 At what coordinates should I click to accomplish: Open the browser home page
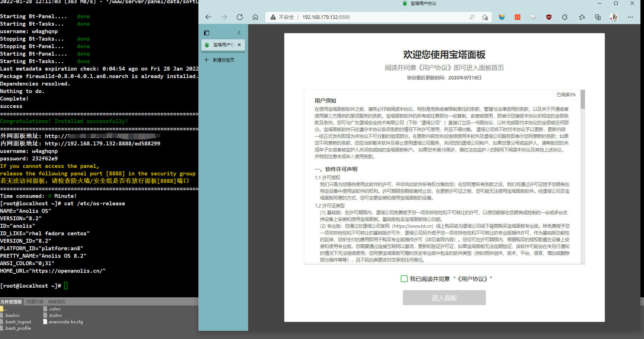[x=255, y=17]
